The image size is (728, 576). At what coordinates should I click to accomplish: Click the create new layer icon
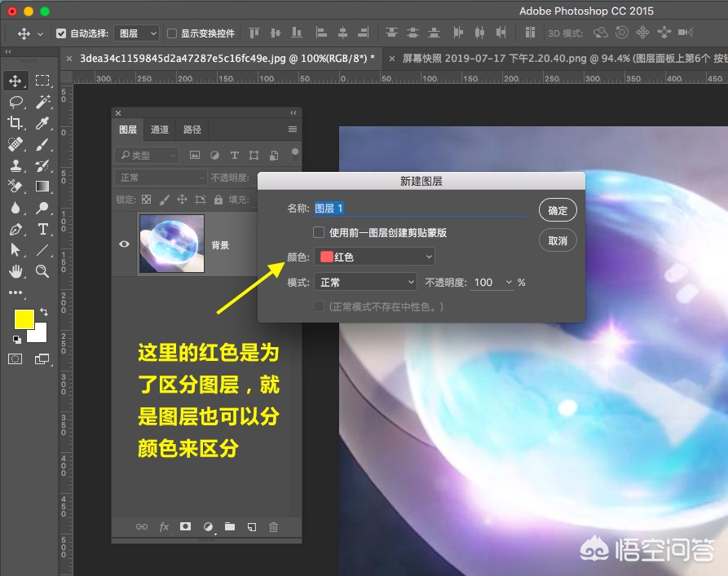[251, 526]
